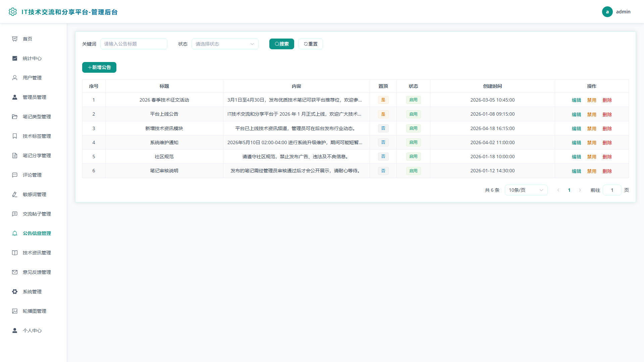Open 技术资讯管理 menu item
The width and height of the screenshot is (644, 362).
34,253
